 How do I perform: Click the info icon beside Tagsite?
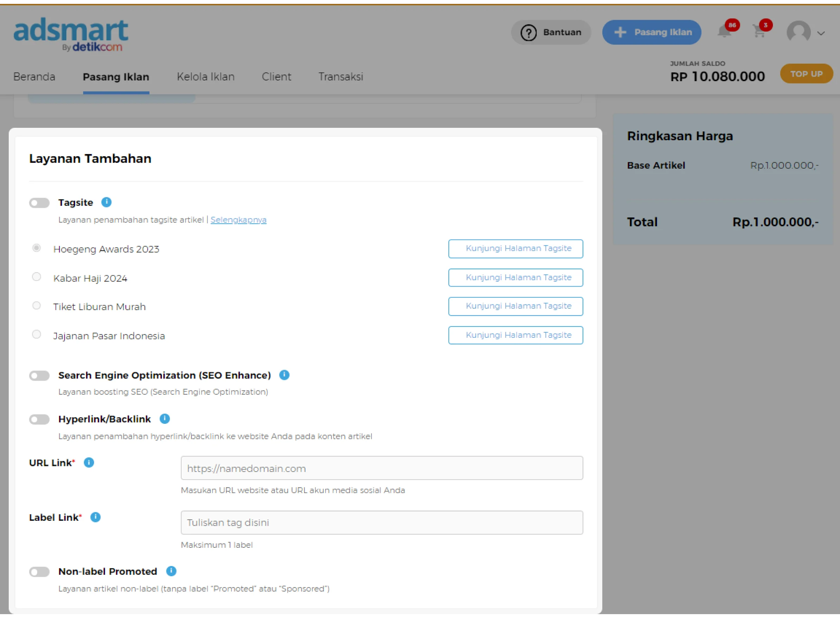click(x=106, y=202)
